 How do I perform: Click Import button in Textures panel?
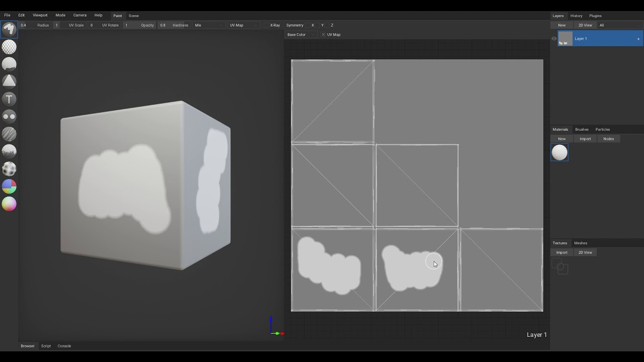point(561,252)
